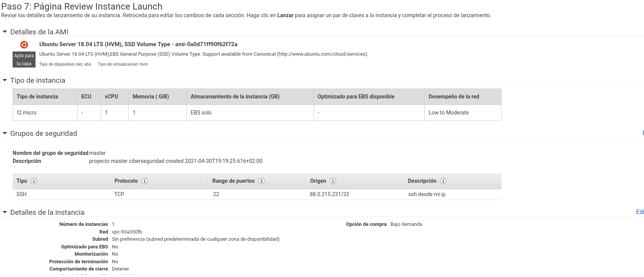Collapse the Grupos de seguridad section
The image size is (644, 277).
pyautogui.click(x=5, y=134)
